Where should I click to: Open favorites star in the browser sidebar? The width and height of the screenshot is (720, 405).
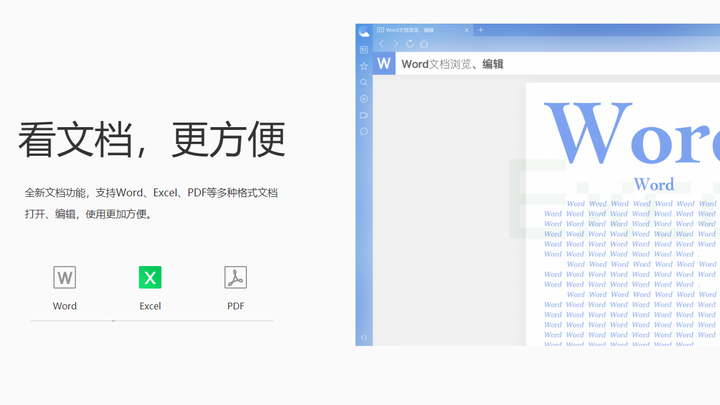click(x=364, y=66)
